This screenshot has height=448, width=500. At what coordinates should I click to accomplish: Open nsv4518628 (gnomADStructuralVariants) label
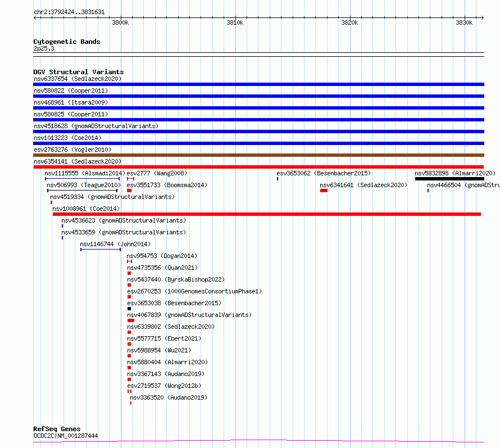point(96,126)
